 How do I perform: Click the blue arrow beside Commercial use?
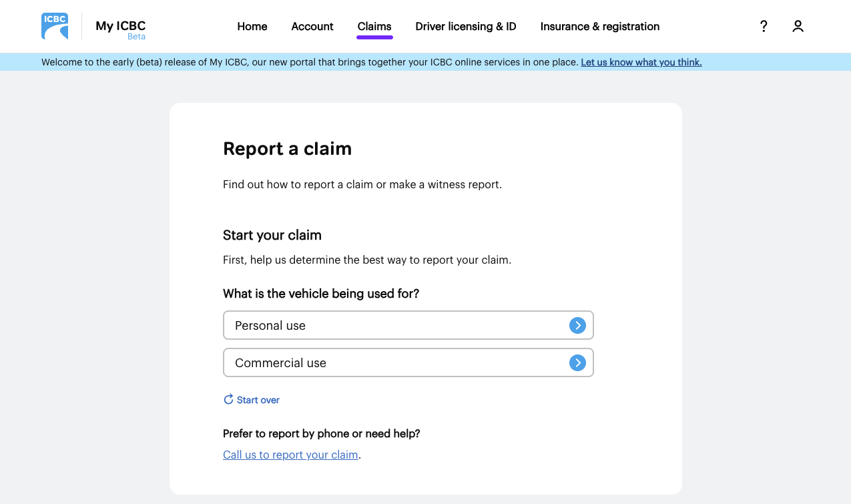[577, 362]
